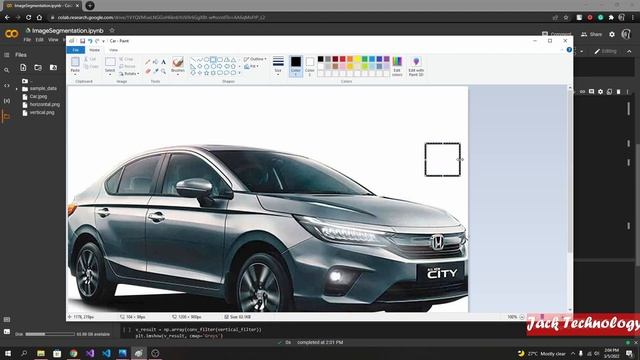Open Chrome from the taskbar
This screenshot has width=640, height=360.
pos(73,353)
